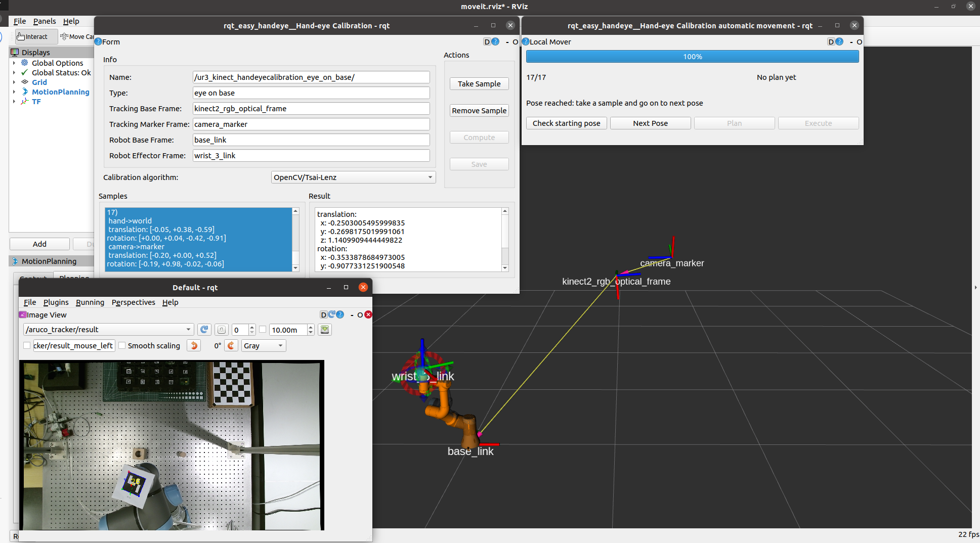Click the Displays panel monitor icon
Screen dimensions: 980x543
[x=15, y=52]
